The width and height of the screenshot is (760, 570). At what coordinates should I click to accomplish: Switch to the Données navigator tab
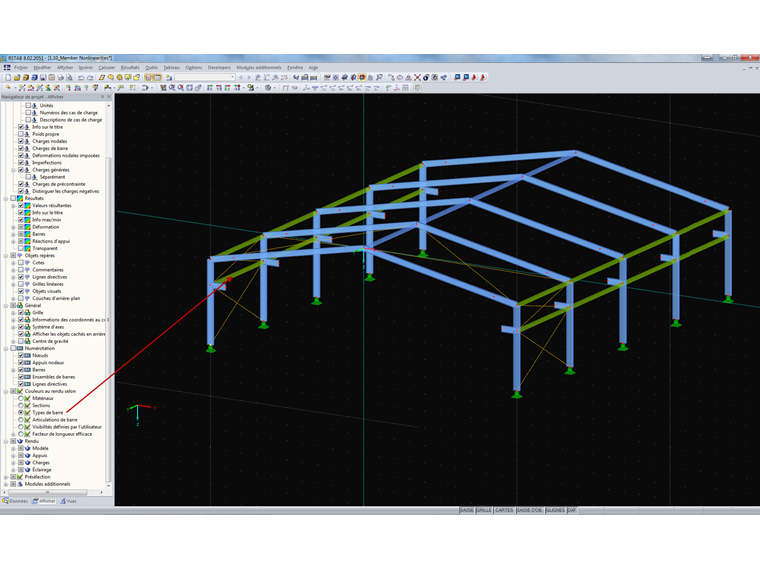pos(16,501)
